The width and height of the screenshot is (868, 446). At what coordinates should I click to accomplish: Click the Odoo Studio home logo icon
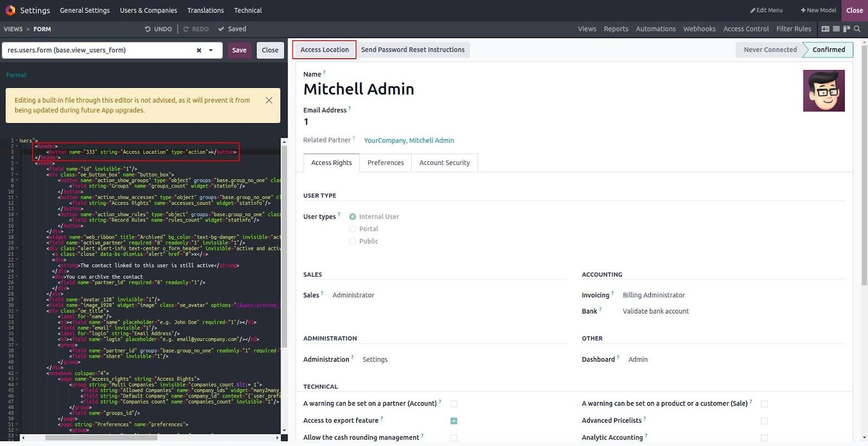(x=10, y=10)
